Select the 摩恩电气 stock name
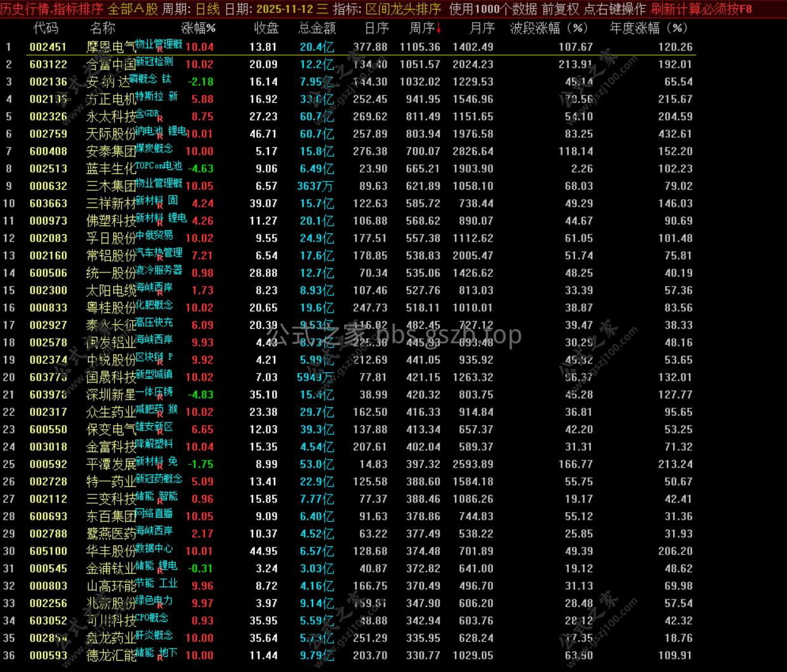 (x=111, y=47)
